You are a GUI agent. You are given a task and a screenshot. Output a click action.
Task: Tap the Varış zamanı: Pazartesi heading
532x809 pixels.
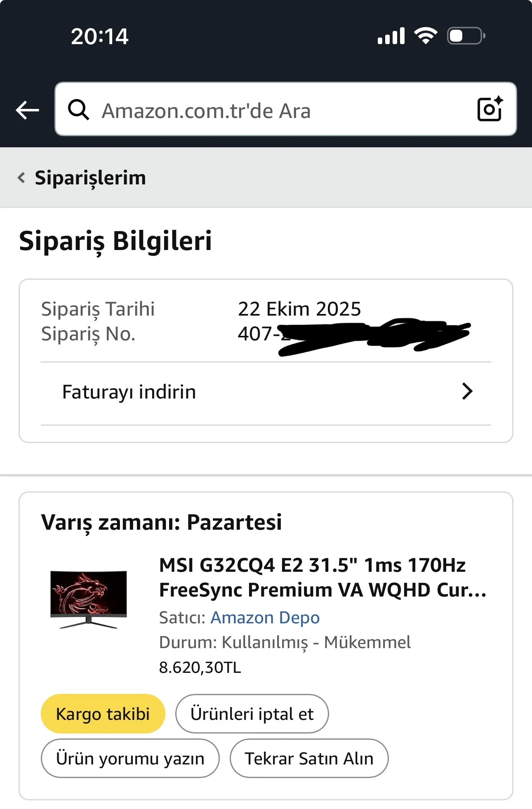[161, 522]
